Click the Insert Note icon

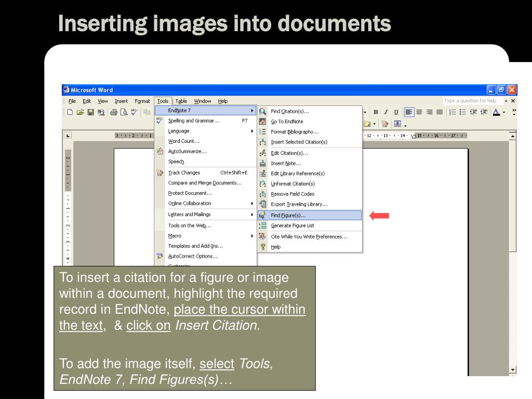coord(262,163)
